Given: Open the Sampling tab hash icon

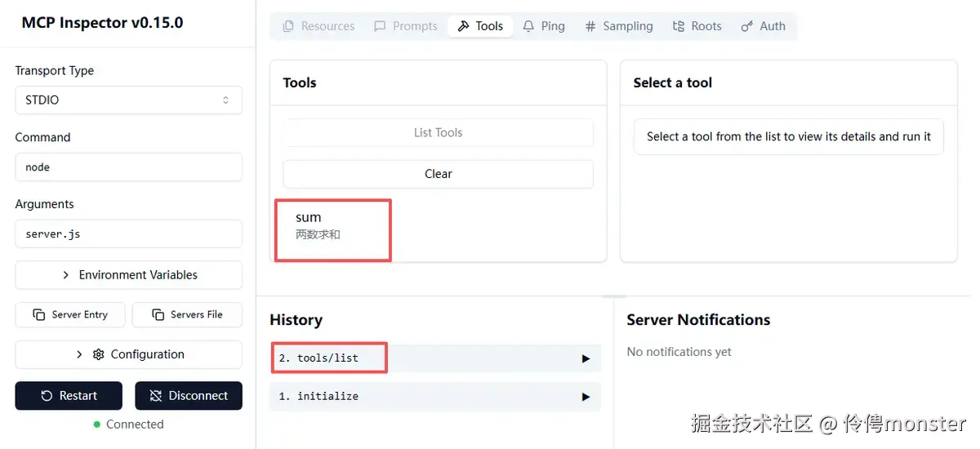Looking at the screenshot, I should pos(590,26).
